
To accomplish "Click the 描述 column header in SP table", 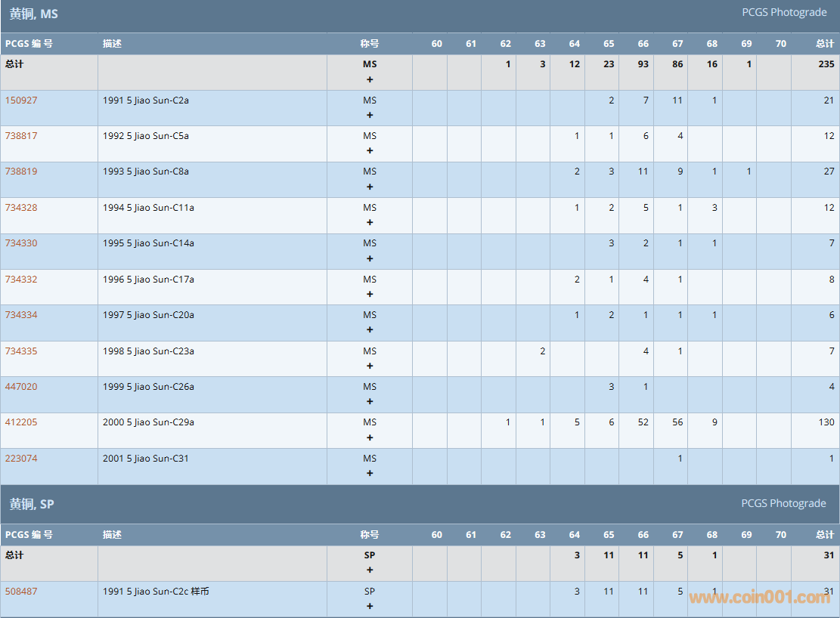I will 112,535.
